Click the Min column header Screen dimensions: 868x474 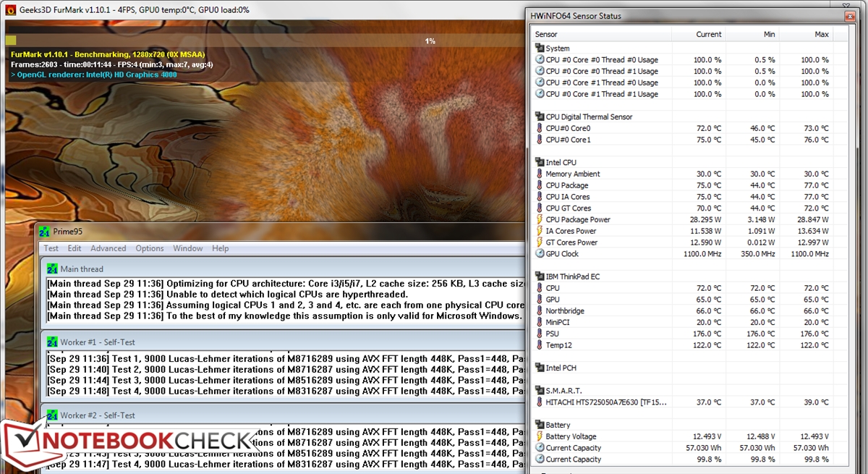(752, 34)
